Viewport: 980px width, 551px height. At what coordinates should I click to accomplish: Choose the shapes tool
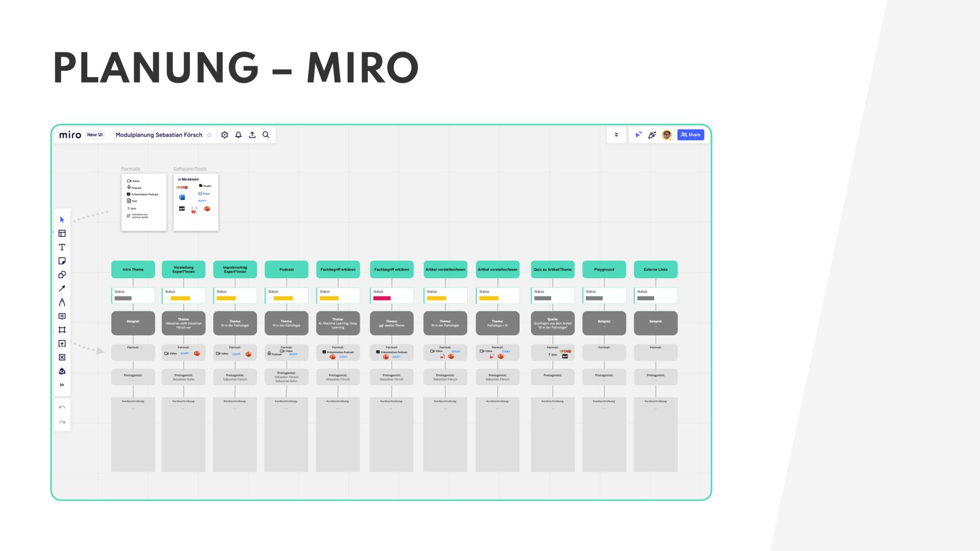click(x=62, y=275)
